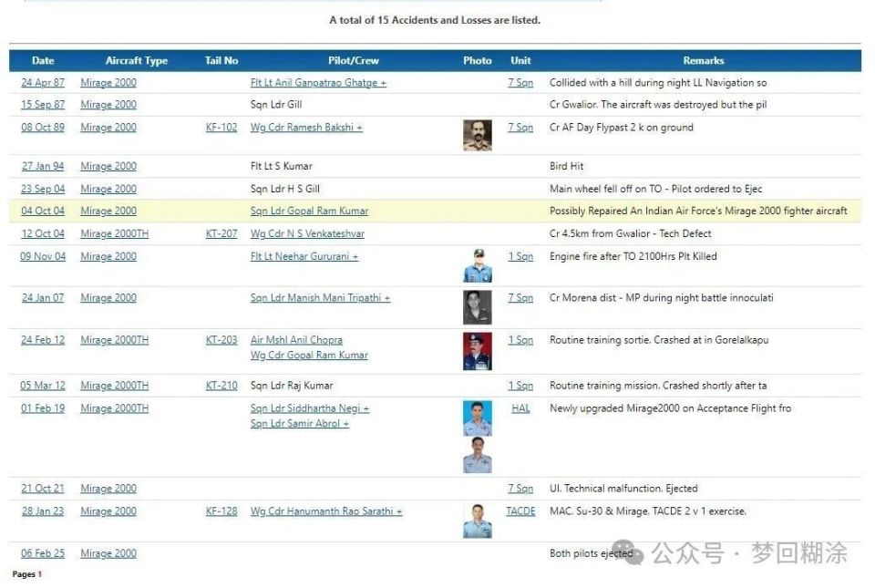Viewport: 875px width, 588px height.
Task: Open the 12 Oct 04 date link
Action: (43, 233)
